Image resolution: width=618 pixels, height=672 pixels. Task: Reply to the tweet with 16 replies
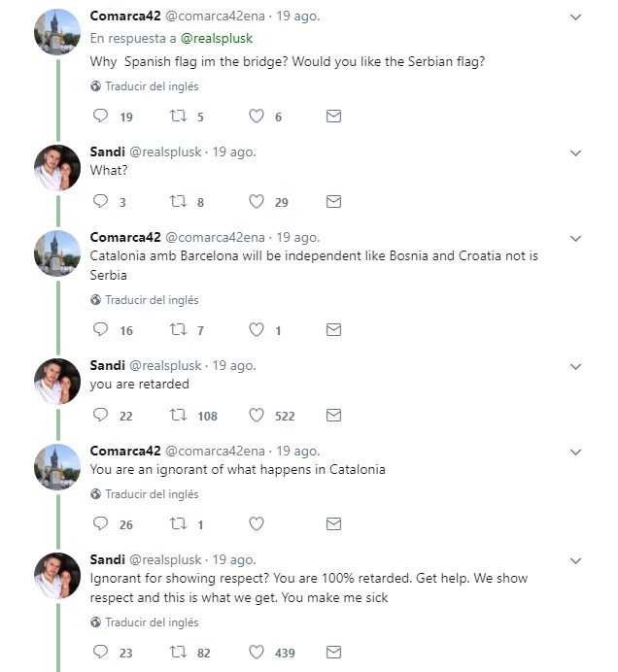tap(100, 330)
